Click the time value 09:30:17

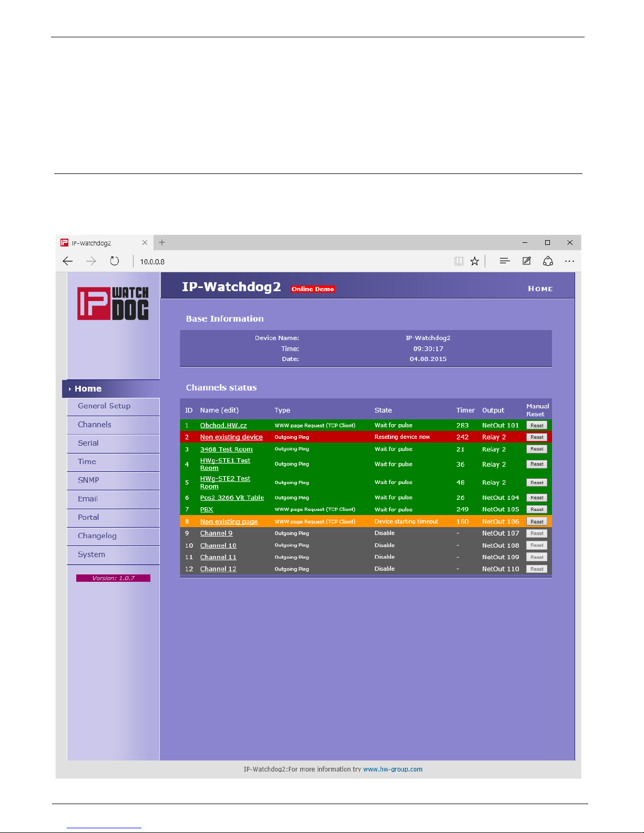pos(428,349)
